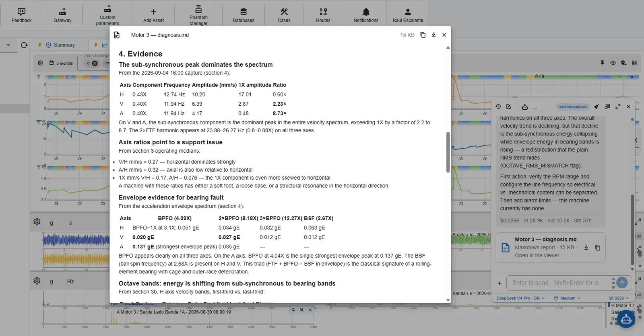Open the Routes section

click(323, 15)
